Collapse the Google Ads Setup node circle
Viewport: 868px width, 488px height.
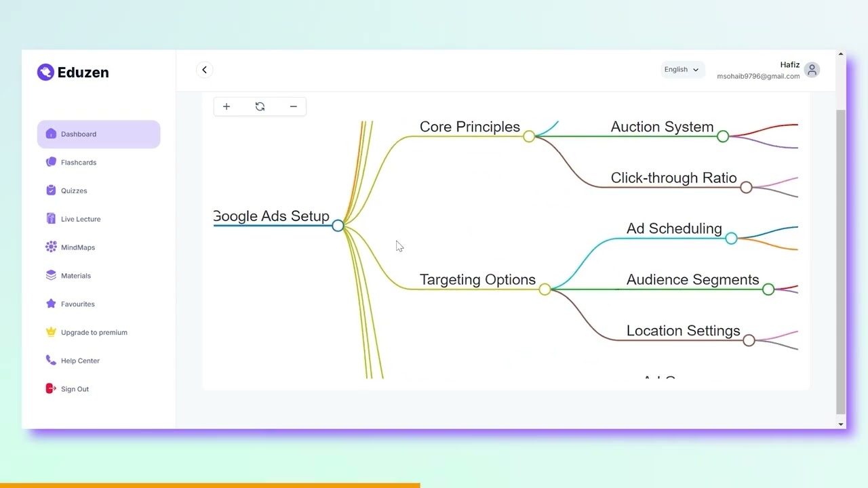(x=338, y=226)
